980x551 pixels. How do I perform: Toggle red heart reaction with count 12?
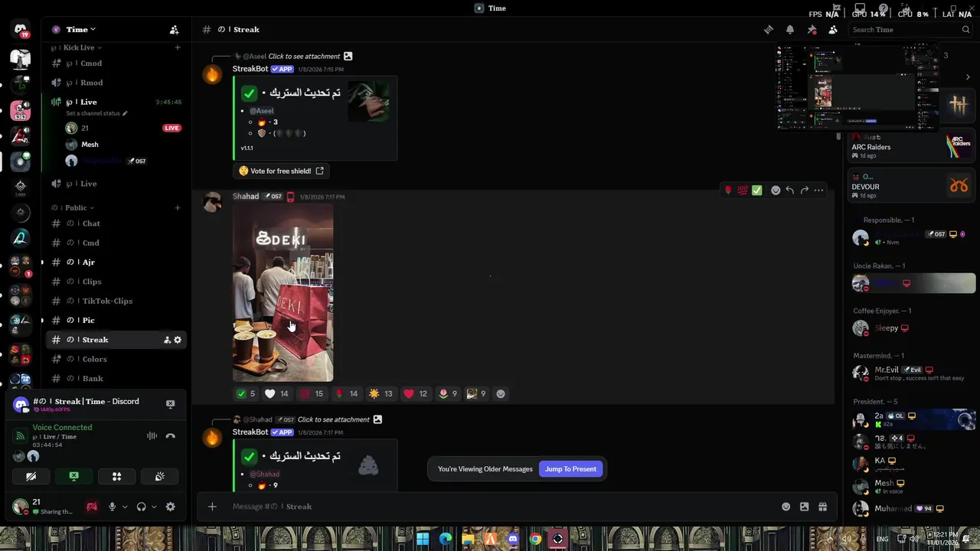click(415, 394)
